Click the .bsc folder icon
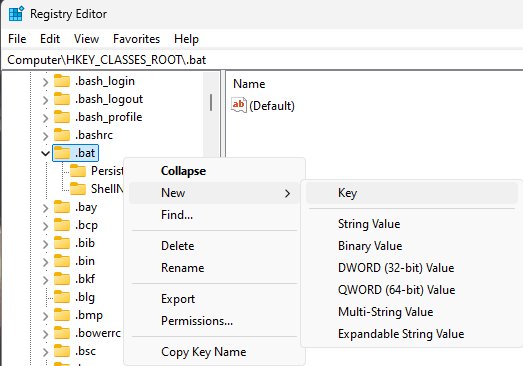The image size is (523, 366). click(x=62, y=351)
